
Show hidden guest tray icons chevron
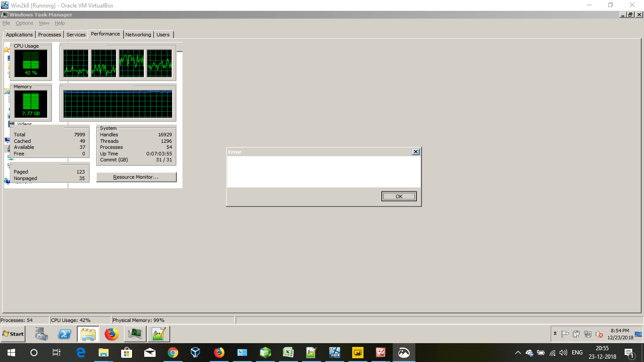[555, 334]
